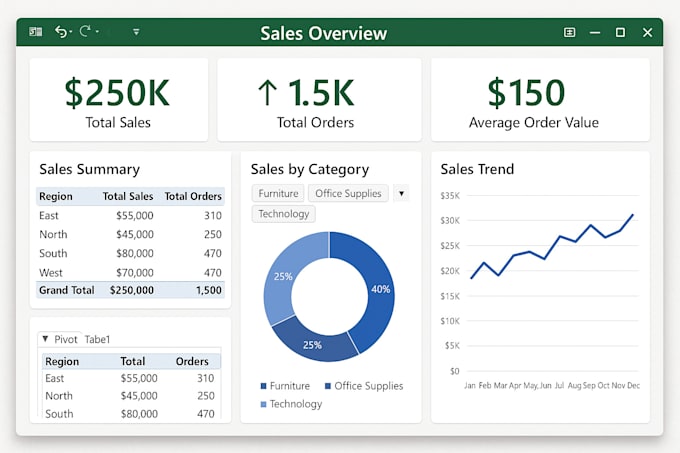
Task: Select the Total Sales column header
Action: coord(128,196)
